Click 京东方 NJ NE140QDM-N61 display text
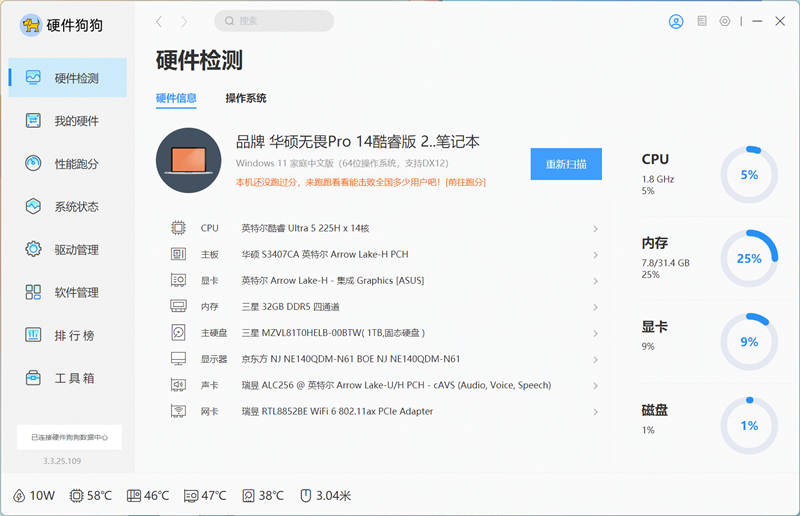The width and height of the screenshot is (800, 516). pos(351,359)
